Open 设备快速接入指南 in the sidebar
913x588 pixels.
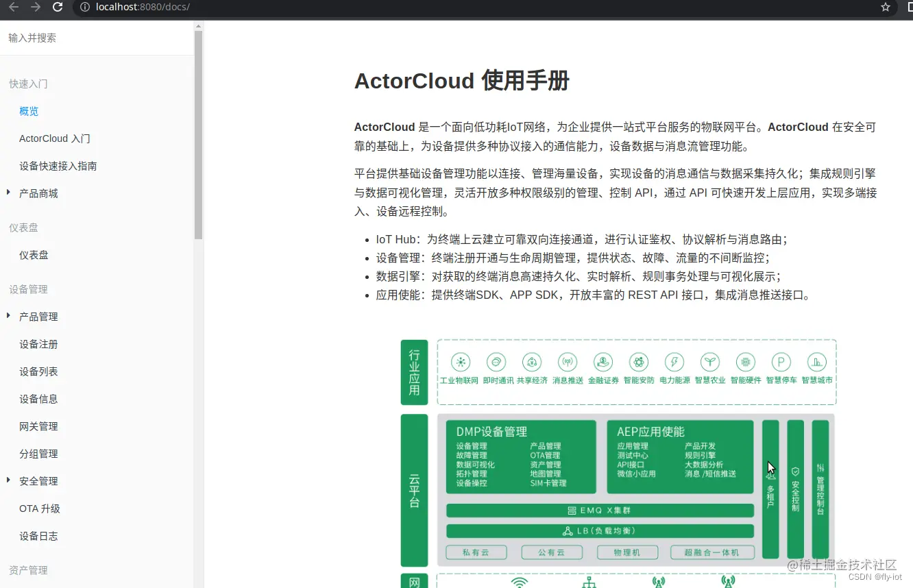coord(58,166)
